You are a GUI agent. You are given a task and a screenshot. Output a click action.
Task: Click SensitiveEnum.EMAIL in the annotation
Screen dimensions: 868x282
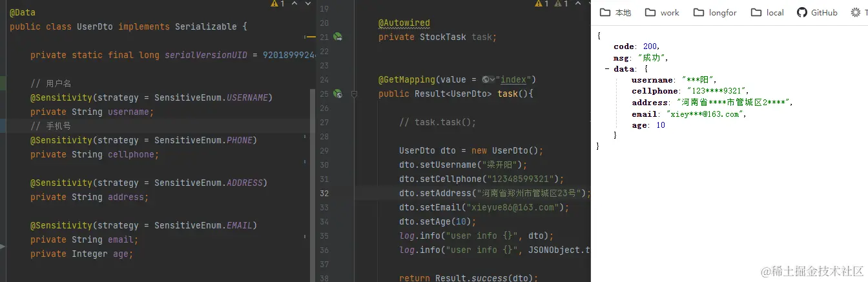tap(203, 225)
